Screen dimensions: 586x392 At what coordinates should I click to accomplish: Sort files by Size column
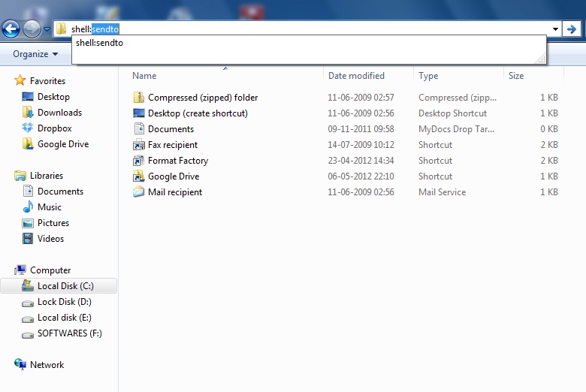pos(516,76)
